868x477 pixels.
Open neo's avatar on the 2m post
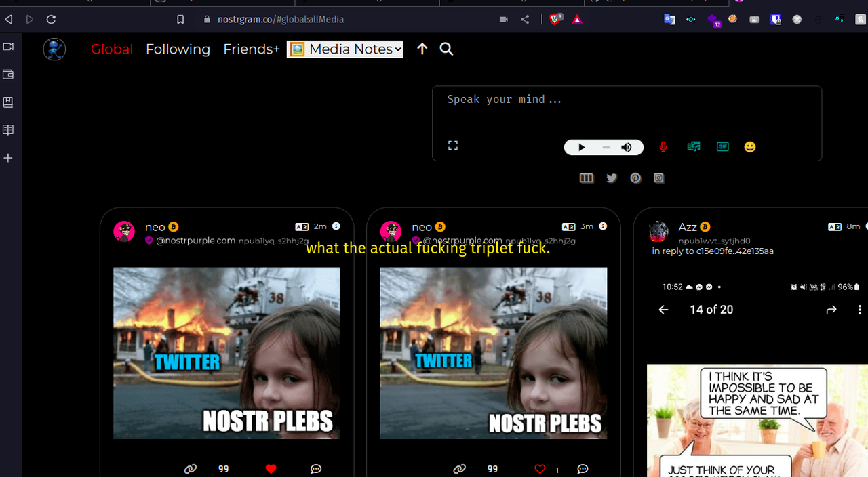124,231
